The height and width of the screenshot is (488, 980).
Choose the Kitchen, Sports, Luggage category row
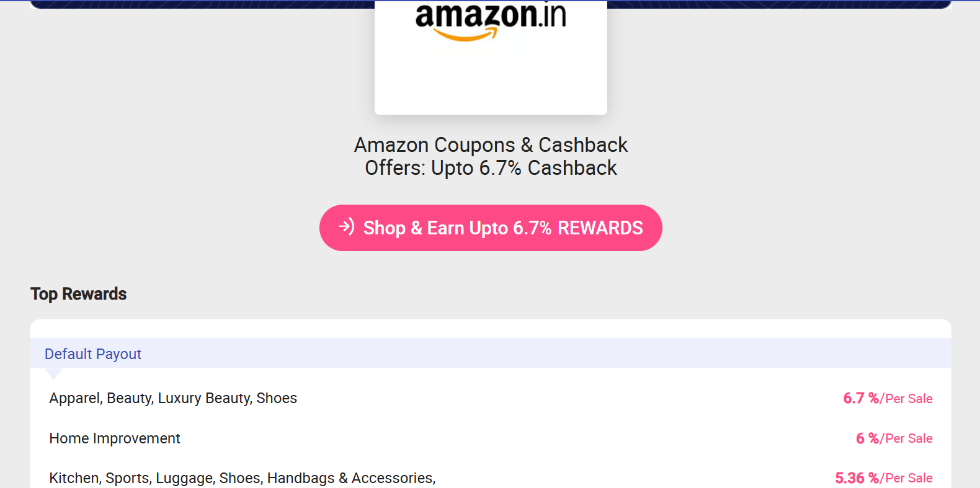[155, 478]
